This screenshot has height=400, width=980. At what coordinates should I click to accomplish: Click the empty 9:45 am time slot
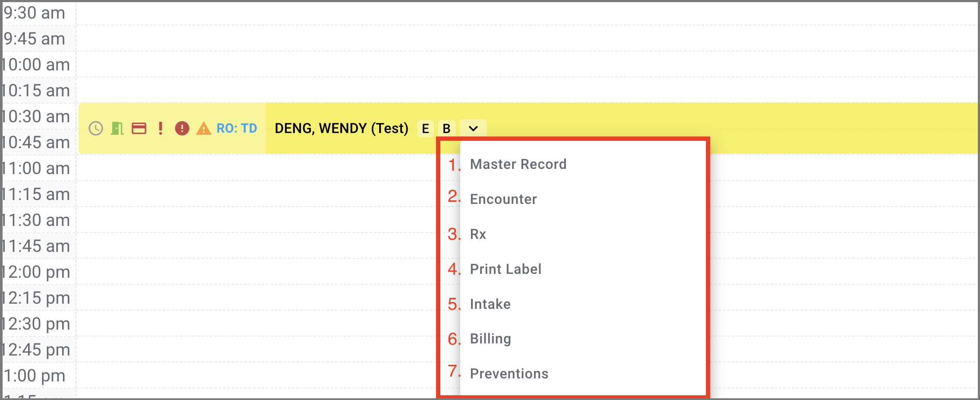click(518, 38)
